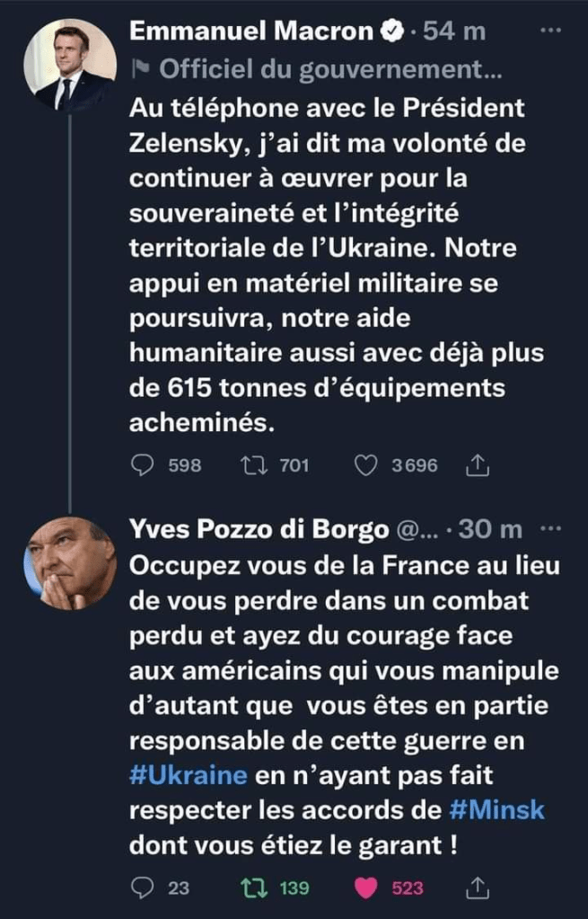
Task: Click Macron's verified badge icon
Action: pos(391,32)
